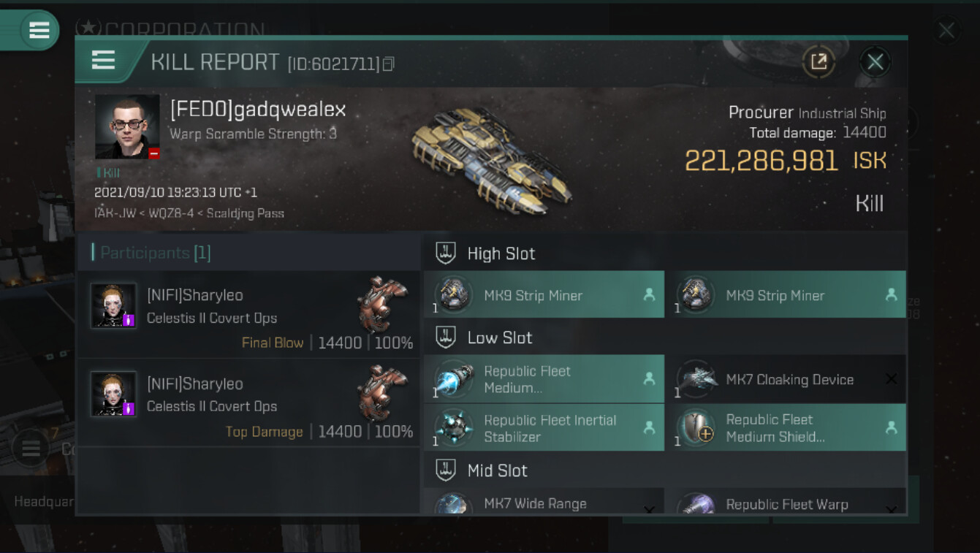
Task: Copy the kill report ID
Action: [389, 64]
